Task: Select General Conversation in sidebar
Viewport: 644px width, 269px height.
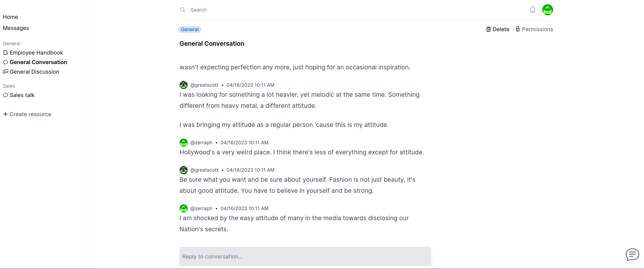Action: (38, 62)
